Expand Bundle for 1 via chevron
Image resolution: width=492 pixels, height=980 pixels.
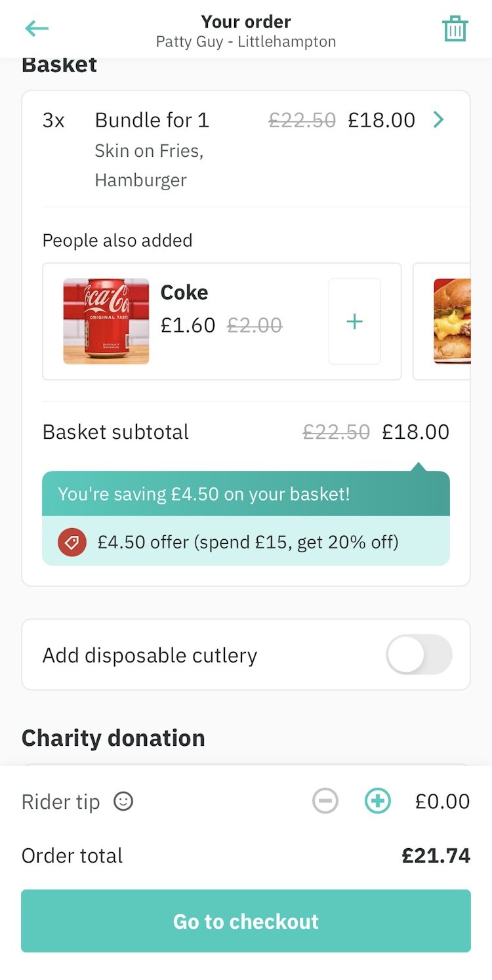click(x=439, y=119)
